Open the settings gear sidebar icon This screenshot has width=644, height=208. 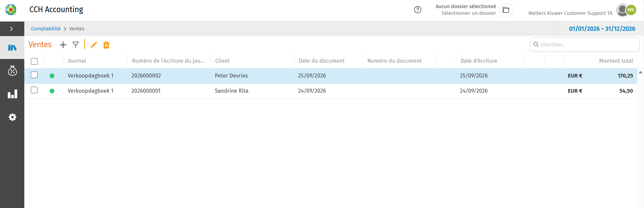[12, 117]
